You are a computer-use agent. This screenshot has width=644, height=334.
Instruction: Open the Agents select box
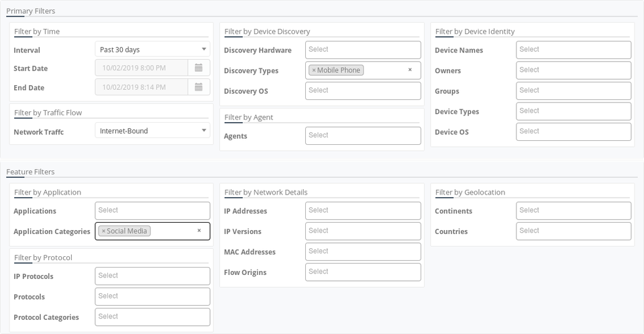coord(363,135)
